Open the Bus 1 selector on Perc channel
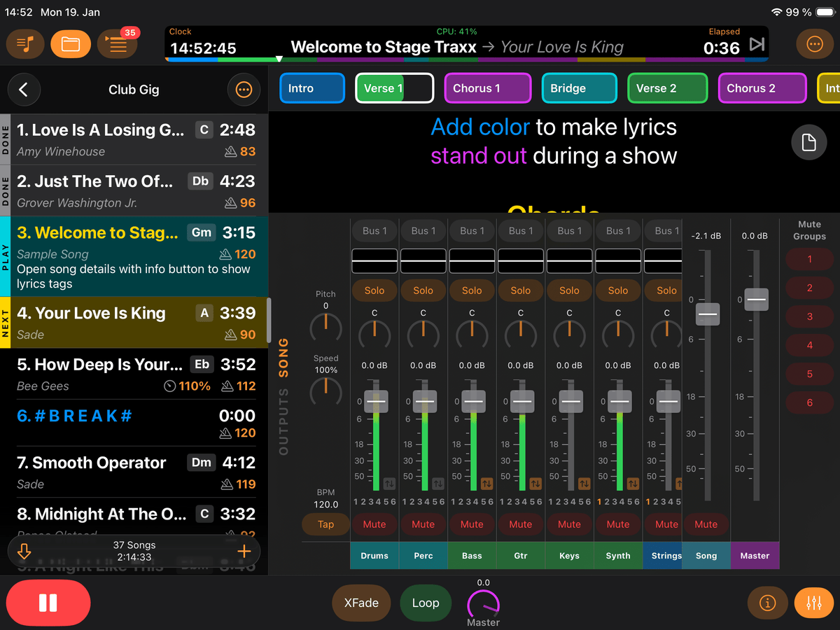Screen dimensions: 840x630 pyautogui.click(x=423, y=230)
